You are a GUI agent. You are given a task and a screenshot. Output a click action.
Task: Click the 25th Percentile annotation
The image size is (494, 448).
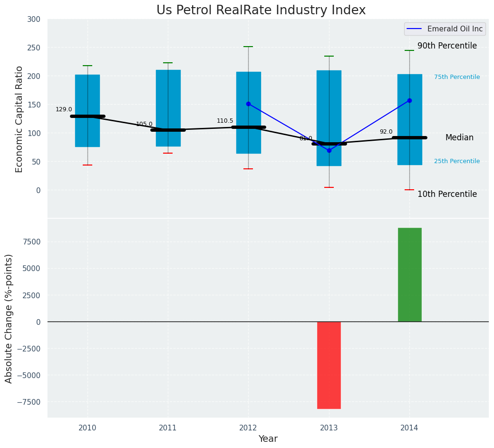point(457,161)
